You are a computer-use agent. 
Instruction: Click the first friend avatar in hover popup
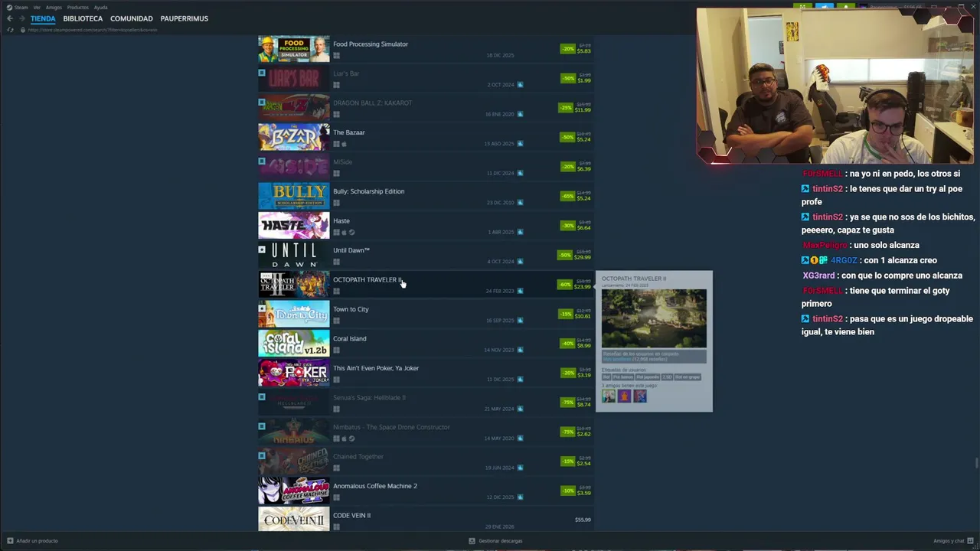click(x=609, y=396)
